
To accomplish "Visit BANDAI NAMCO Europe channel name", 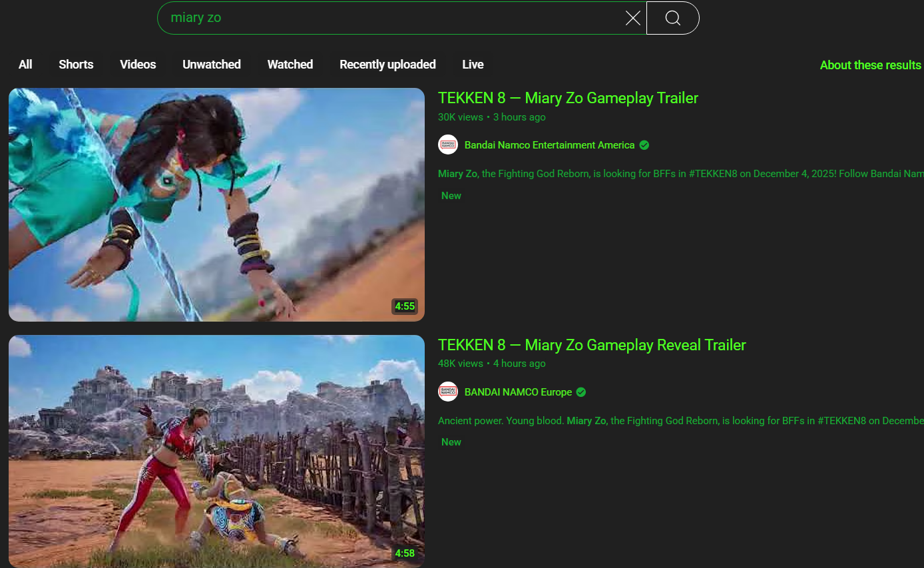I will pos(518,392).
